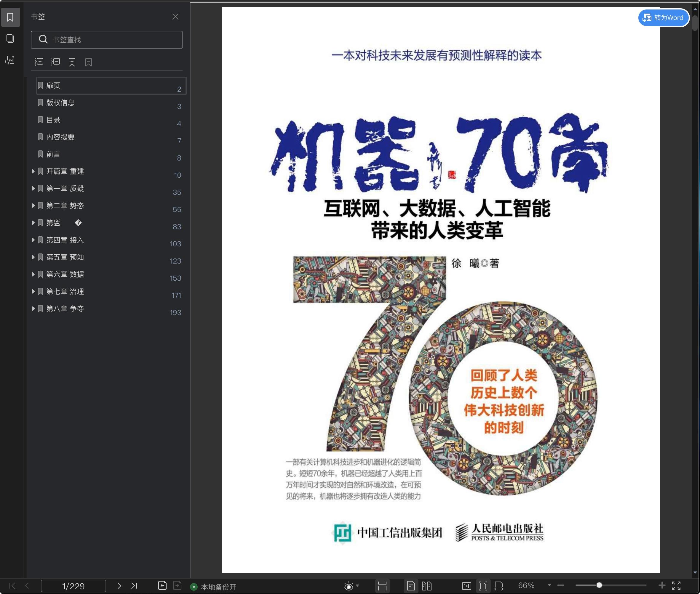Screen dimensions: 700x594
Task: Enter full screen mode icon
Action: pyautogui.click(x=676, y=586)
